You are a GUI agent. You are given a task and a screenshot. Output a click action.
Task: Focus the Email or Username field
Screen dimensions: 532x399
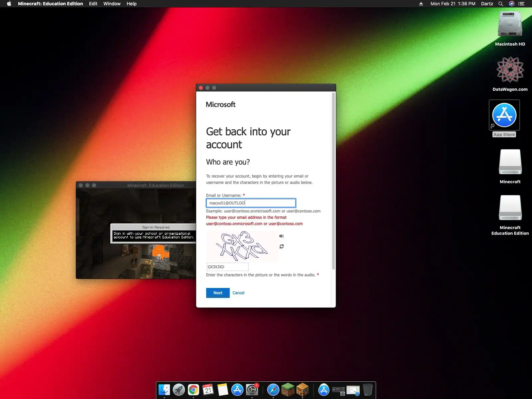[251, 203]
